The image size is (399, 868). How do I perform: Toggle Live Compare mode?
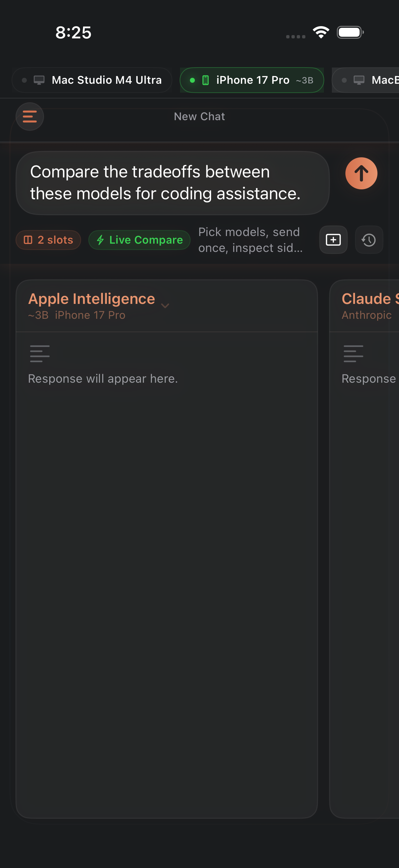(139, 240)
